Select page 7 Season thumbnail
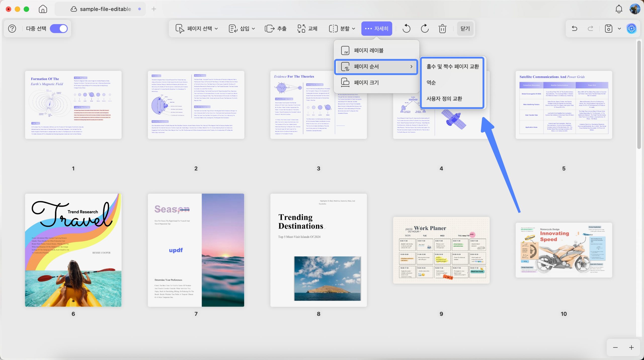Image resolution: width=644 pixels, height=360 pixels. (x=196, y=250)
